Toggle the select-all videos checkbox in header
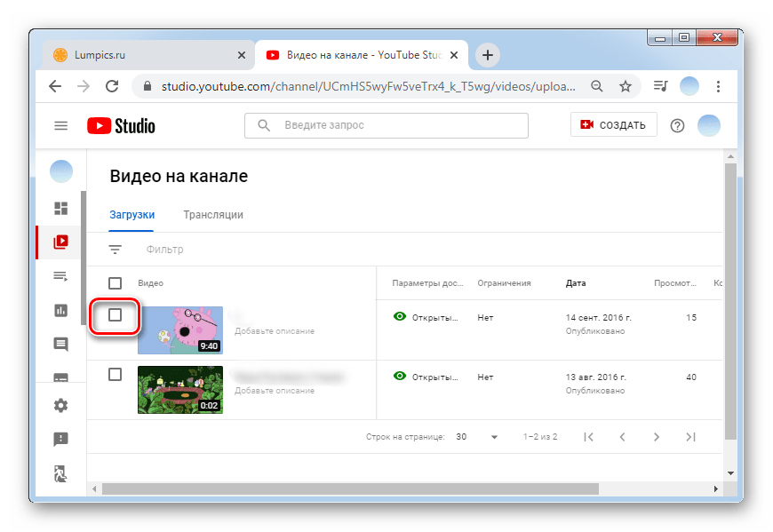 point(115,283)
